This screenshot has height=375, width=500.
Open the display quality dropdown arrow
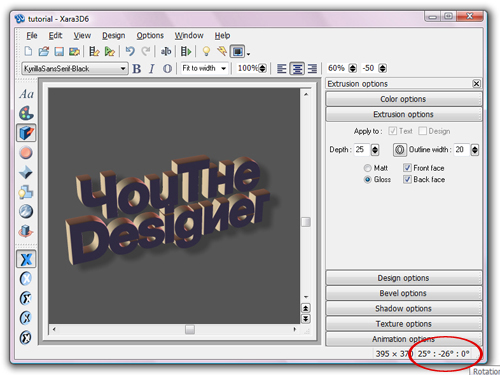pyautogui.click(x=248, y=54)
